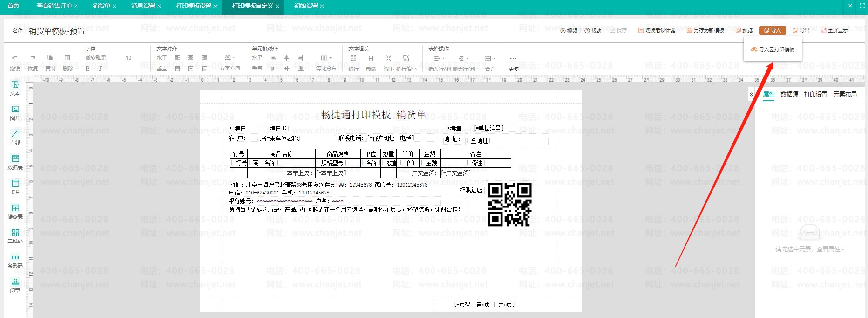This screenshot has height=318, width=868.
Task: Click the 删除 (Delete) trash icon
Action: click(68, 58)
